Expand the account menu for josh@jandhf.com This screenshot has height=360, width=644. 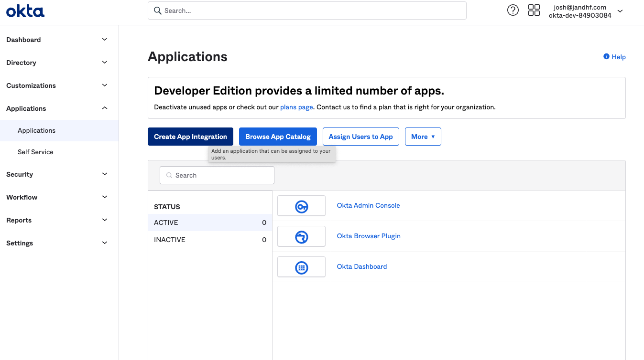coord(620,10)
